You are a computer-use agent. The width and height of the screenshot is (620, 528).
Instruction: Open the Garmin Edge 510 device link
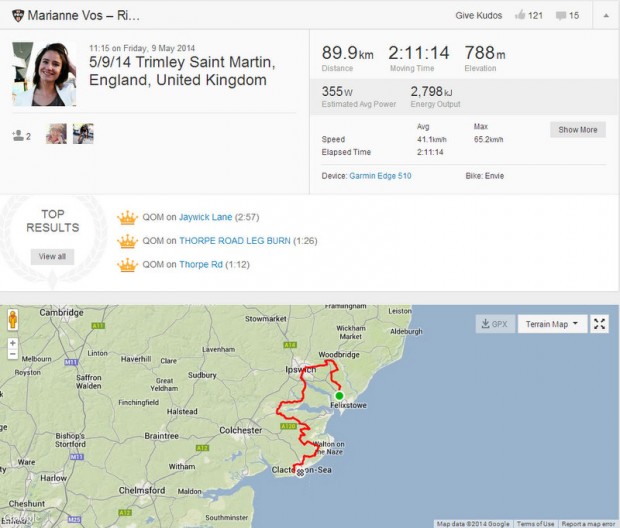coord(380,176)
